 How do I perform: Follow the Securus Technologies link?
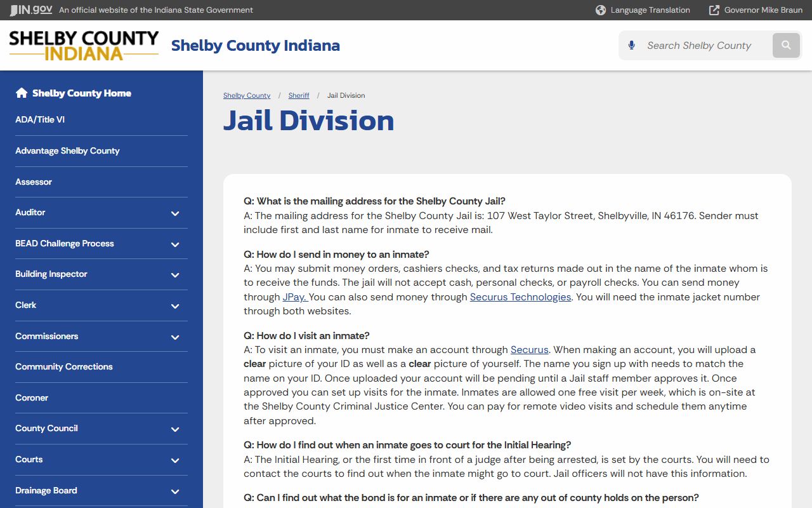(x=521, y=297)
